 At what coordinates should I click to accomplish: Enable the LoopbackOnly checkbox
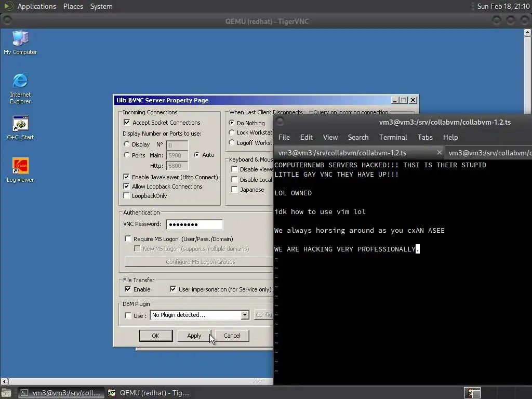pos(126,196)
